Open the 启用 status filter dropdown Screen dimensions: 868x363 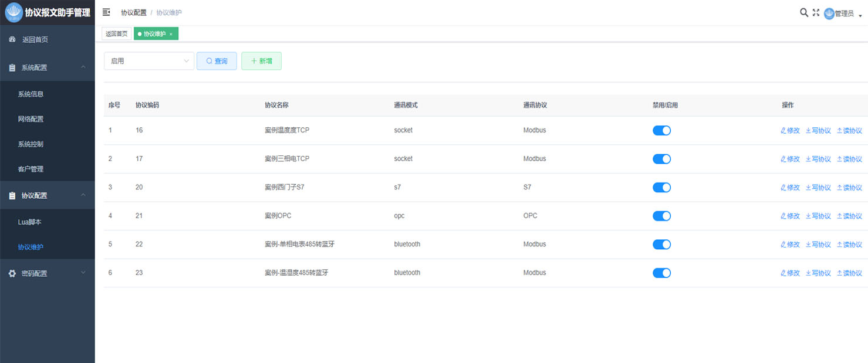coord(148,61)
